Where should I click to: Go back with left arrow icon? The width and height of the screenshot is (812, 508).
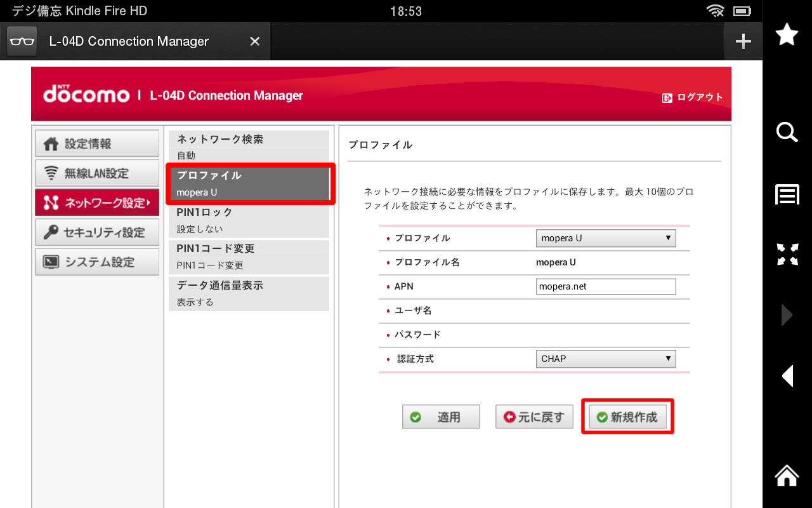[787, 376]
